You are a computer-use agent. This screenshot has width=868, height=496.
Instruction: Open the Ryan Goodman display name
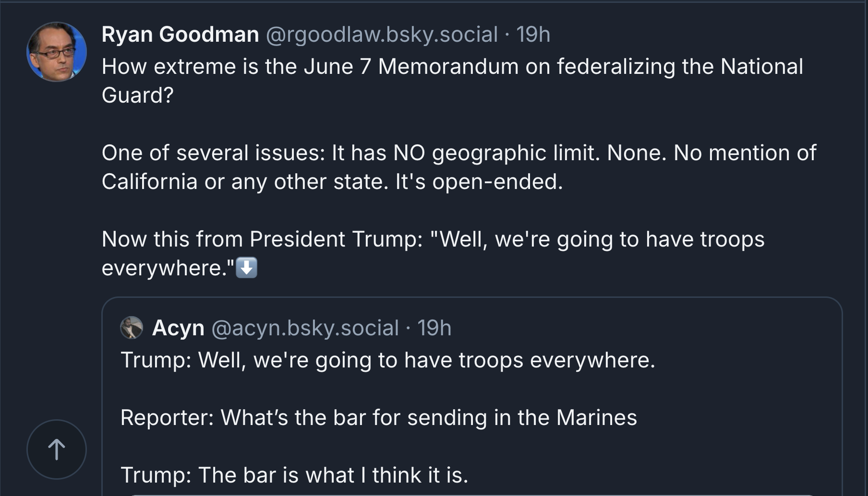tap(180, 35)
